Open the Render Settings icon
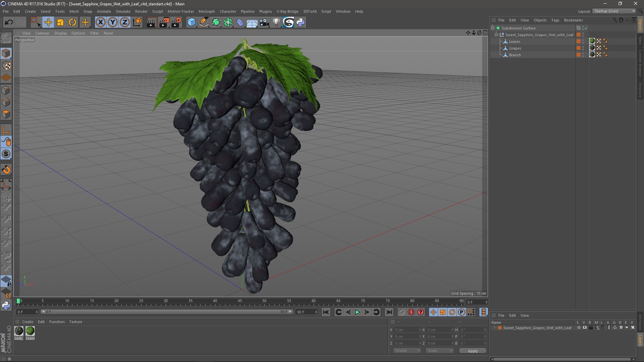Viewport: 644px width, 362px height. [x=176, y=22]
